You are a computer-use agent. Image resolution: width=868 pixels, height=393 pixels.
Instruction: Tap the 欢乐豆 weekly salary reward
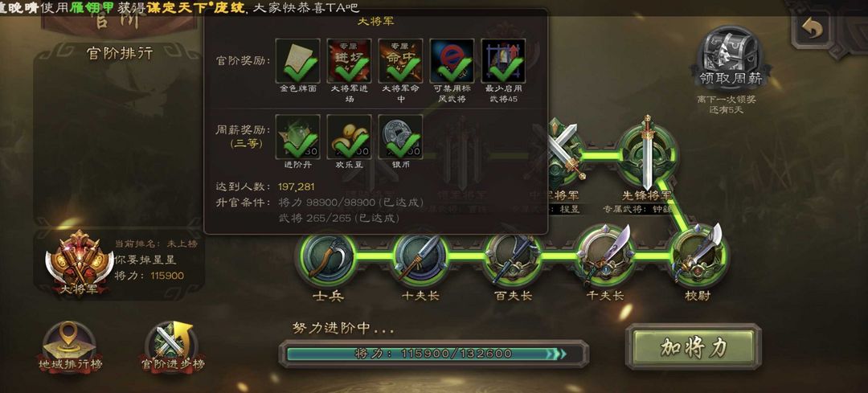click(350, 137)
